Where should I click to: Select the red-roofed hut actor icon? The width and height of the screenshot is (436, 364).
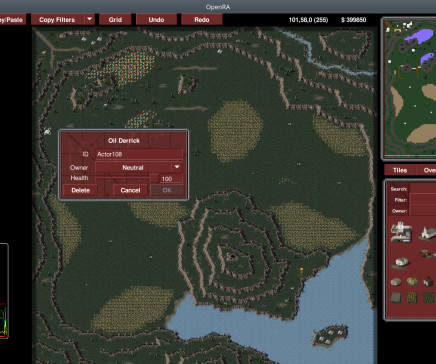[428, 281]
